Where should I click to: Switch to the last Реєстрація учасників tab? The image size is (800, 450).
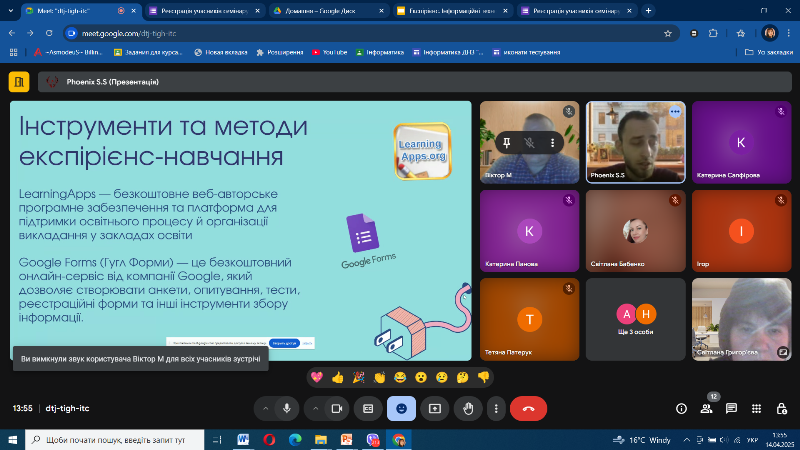click(x=576, y=11)
